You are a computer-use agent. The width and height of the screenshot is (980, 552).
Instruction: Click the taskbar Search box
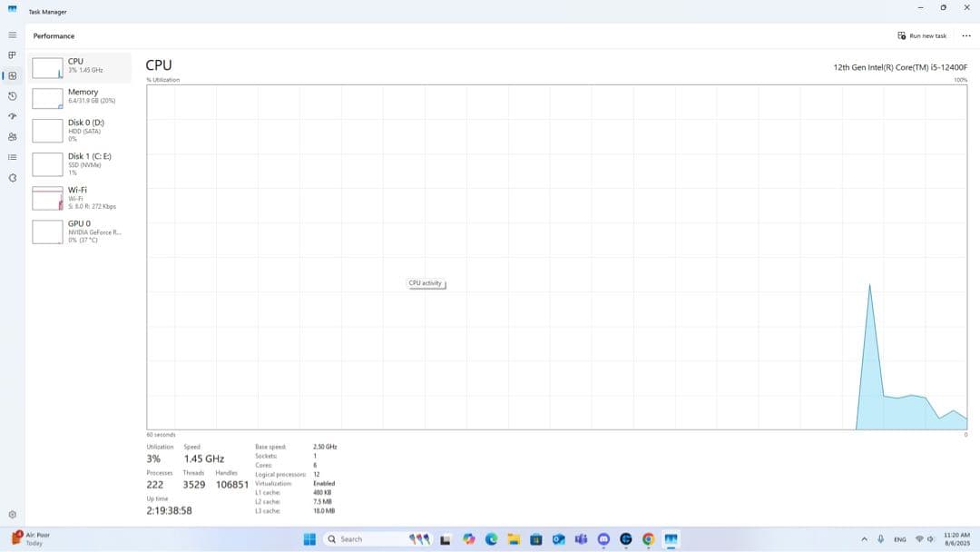(360, 539)
